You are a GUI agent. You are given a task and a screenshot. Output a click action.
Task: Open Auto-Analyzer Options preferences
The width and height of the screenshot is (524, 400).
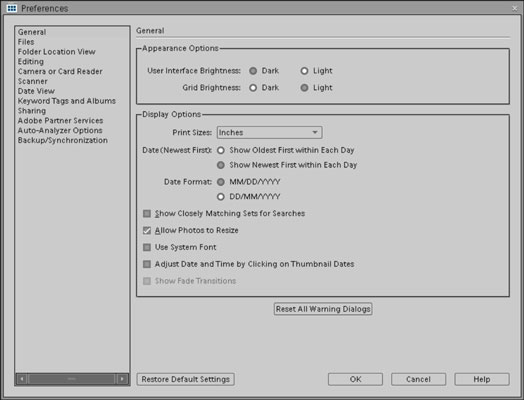(x=60, y=130)
